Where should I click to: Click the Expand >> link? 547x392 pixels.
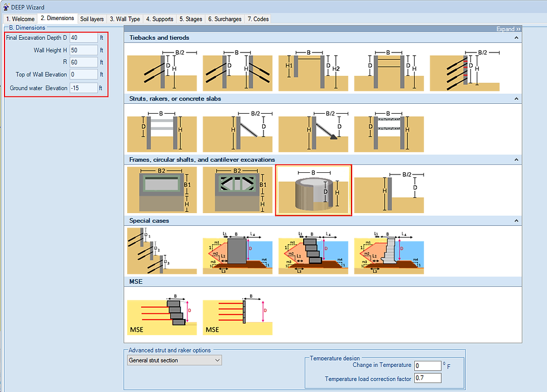(x=508, y=29)
